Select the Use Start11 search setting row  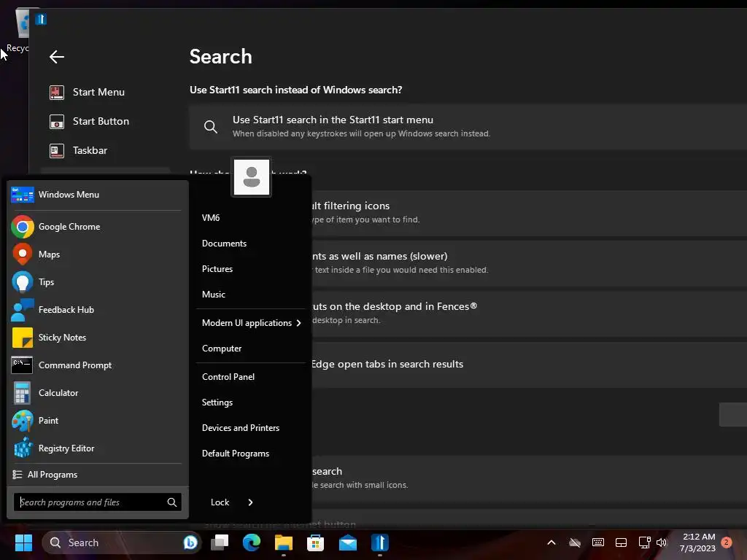(468, 127)
